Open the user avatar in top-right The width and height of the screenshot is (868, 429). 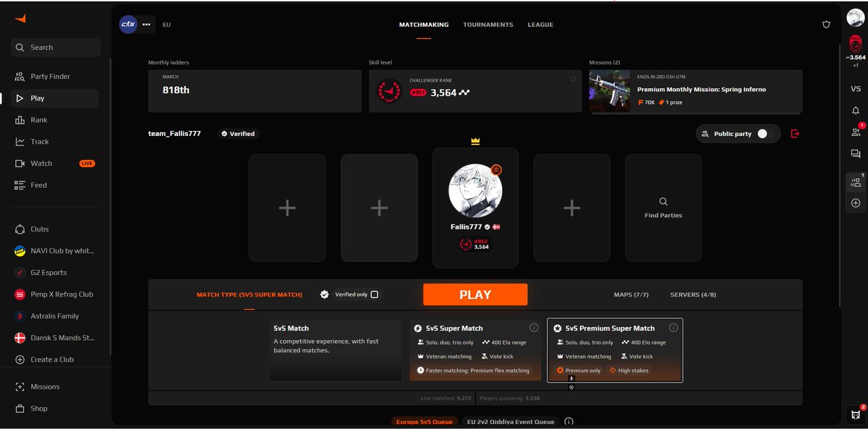click(x=856, y=17)
